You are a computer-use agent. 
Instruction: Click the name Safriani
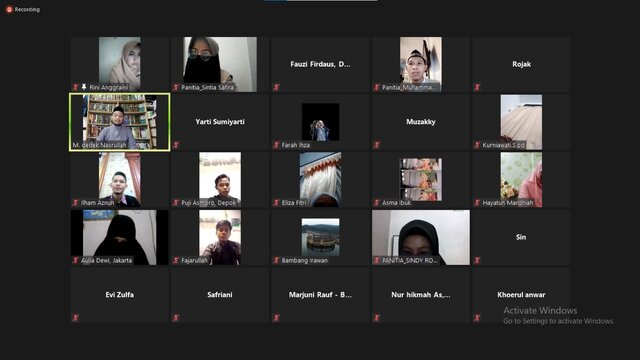tap(220, 295)
